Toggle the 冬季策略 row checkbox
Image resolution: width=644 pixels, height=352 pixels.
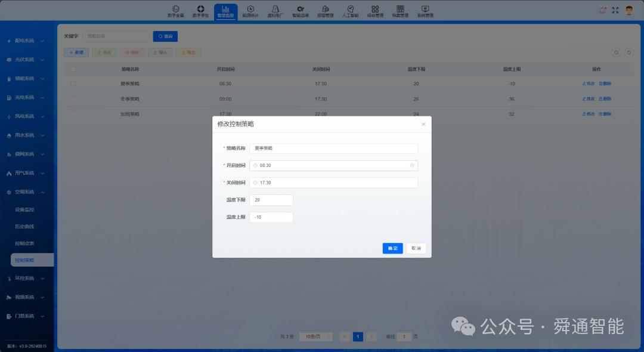73,98
